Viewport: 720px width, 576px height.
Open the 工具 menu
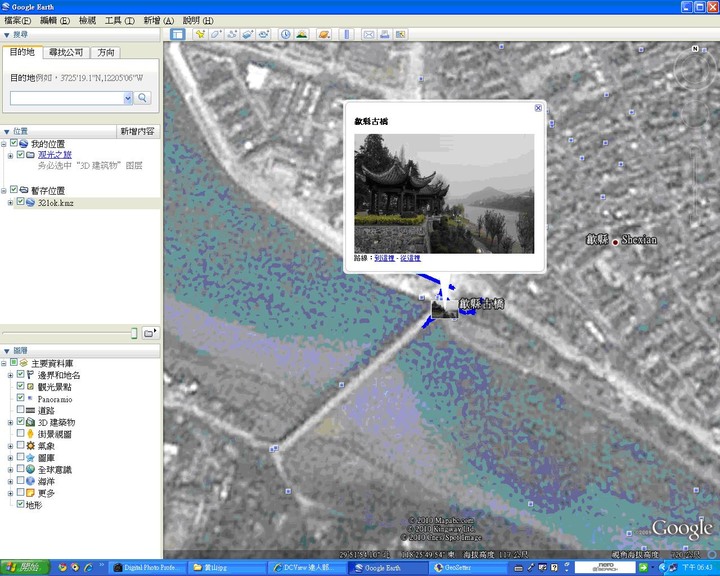pos(119,21)
